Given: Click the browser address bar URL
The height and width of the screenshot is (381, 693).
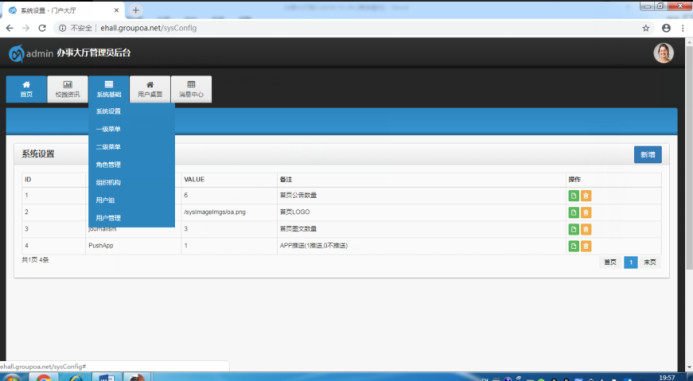Looking at the screenshot, I should tap(148, 28).
